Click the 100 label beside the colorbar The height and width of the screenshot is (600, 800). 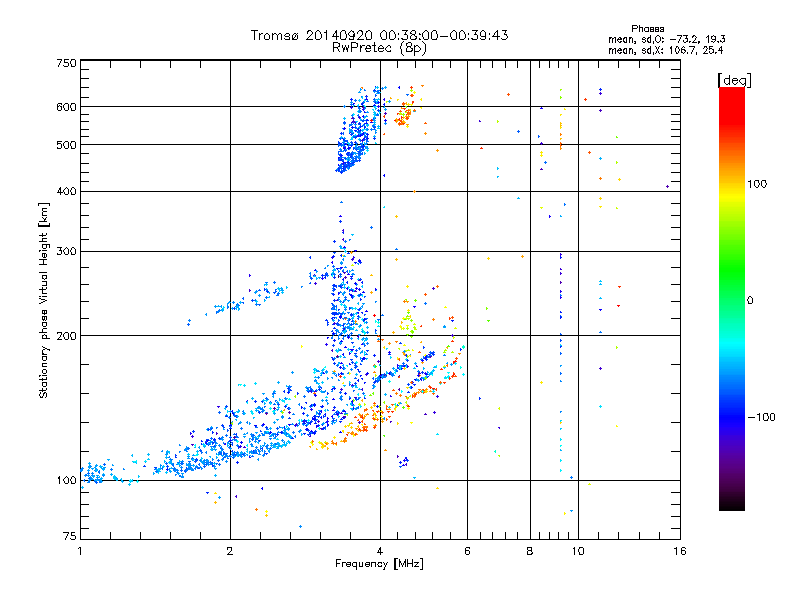pyautogui.click(x=757, y=184)
